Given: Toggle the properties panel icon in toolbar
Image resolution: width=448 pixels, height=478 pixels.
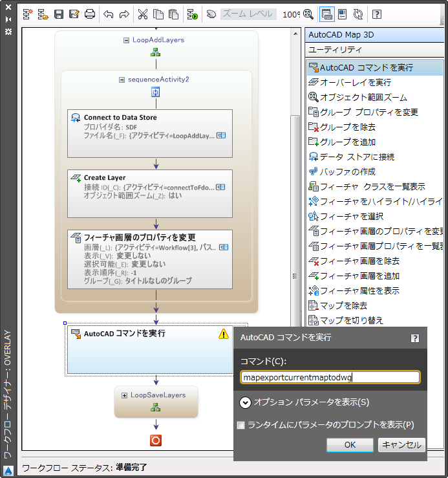Looking at the screenshot, I should point(343,14).
